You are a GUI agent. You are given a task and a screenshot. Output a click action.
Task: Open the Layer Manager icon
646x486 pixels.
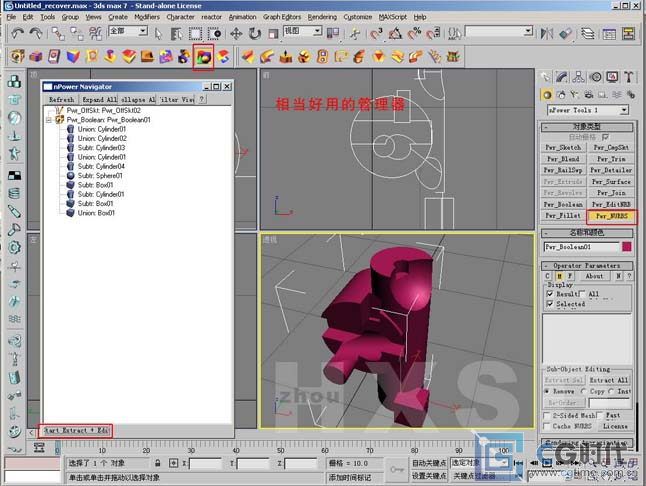tap(587, 33)
